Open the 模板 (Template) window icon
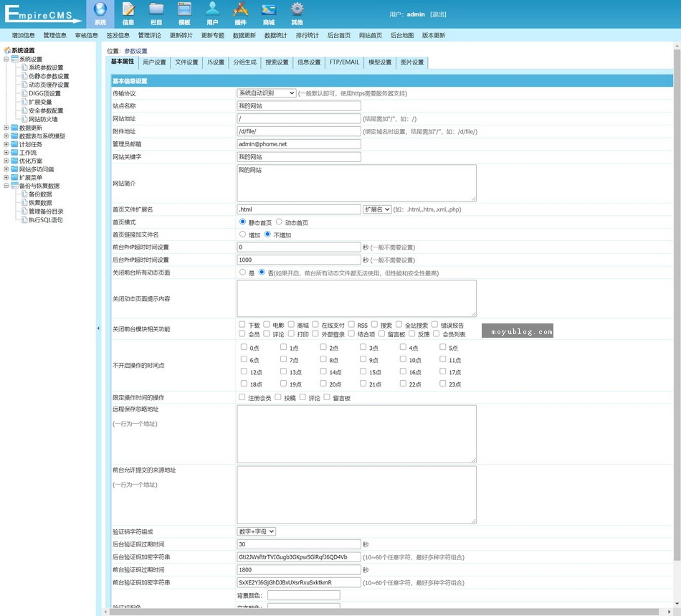 pyautogui.click(x=184, y=9)
